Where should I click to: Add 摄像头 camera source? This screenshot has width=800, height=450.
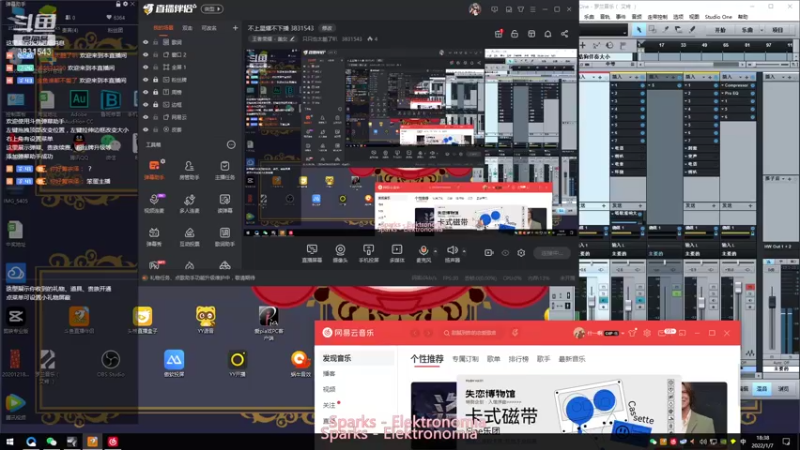(340, 253)
